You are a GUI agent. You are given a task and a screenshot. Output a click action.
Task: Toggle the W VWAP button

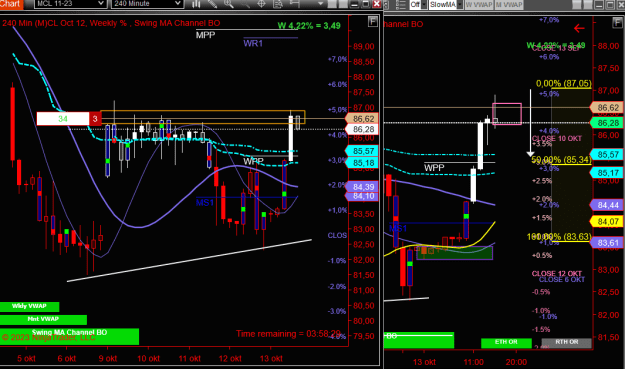tap(479, 4)
